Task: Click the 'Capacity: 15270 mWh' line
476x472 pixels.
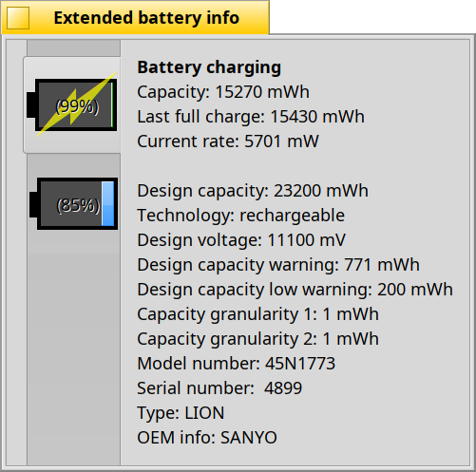Action: (223, 92)
